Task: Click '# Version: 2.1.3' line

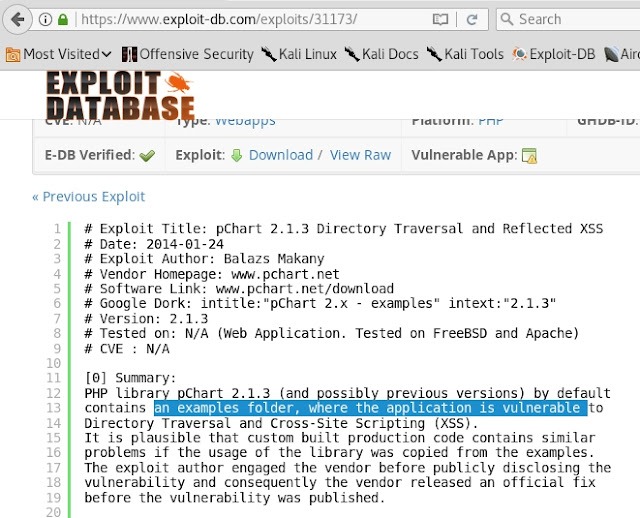Action: pyautogui.click(x=146, y=318)
